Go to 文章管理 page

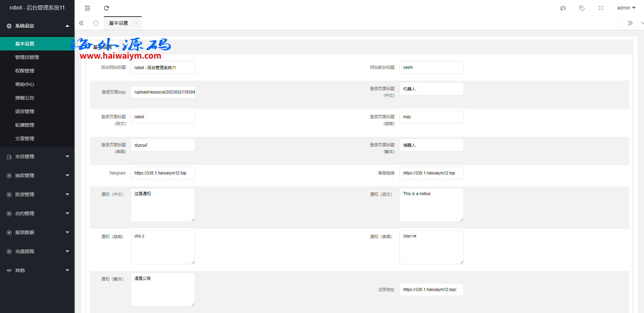click(x=25, y=139)
